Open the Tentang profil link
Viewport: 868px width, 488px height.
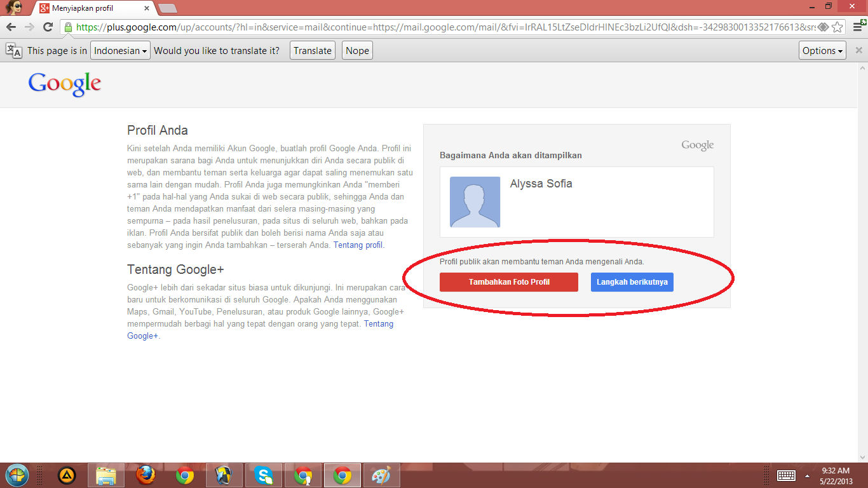click(358, 245)
